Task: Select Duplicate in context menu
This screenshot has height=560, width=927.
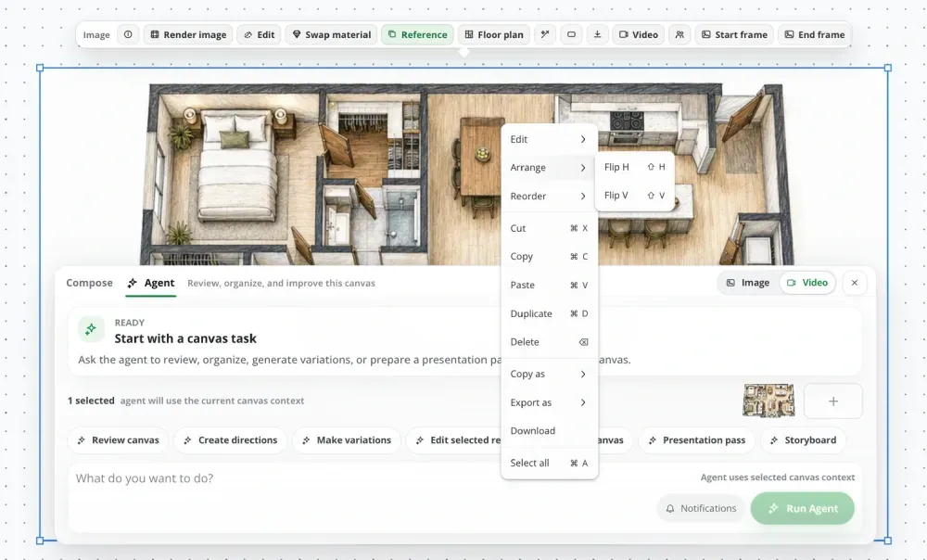Action: [x=549, y=313]
